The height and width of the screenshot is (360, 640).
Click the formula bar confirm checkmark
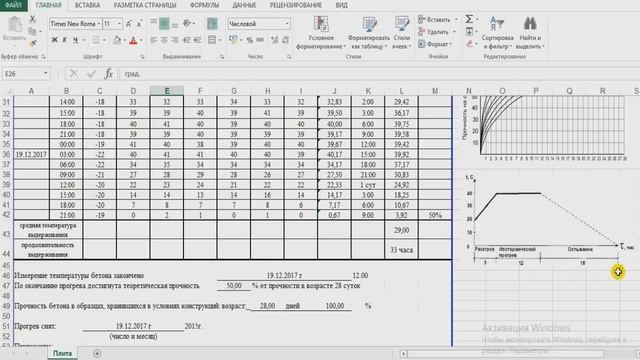click(x=91, y=74)
